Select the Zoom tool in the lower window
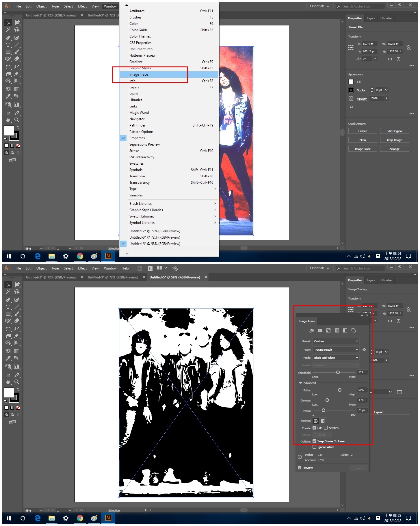 (17, 382)
